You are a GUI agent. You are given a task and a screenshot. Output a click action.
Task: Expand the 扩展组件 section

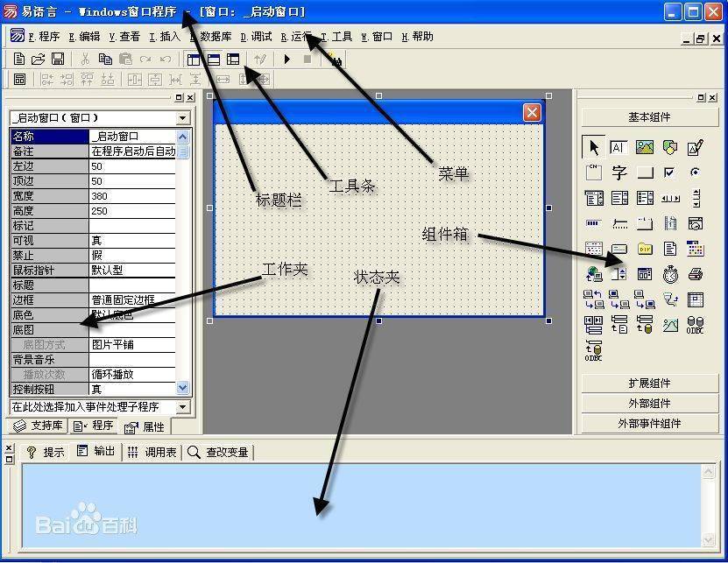[649, 384]
